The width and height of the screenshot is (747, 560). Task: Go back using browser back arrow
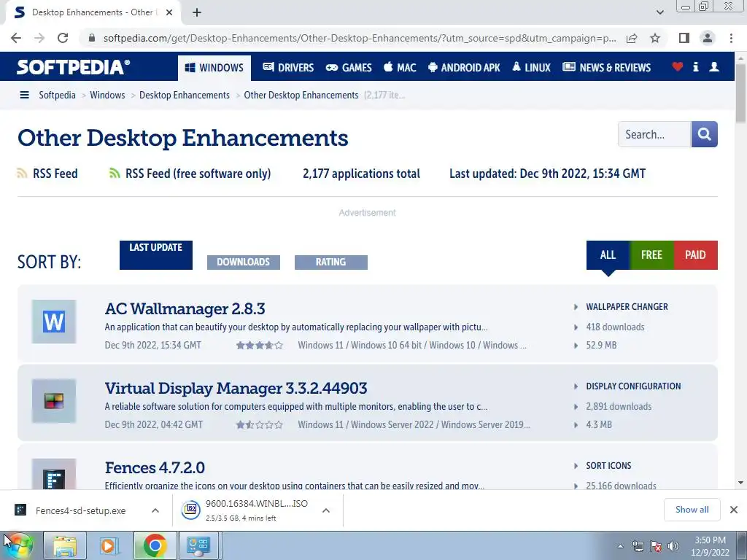[x=16, y=38]
